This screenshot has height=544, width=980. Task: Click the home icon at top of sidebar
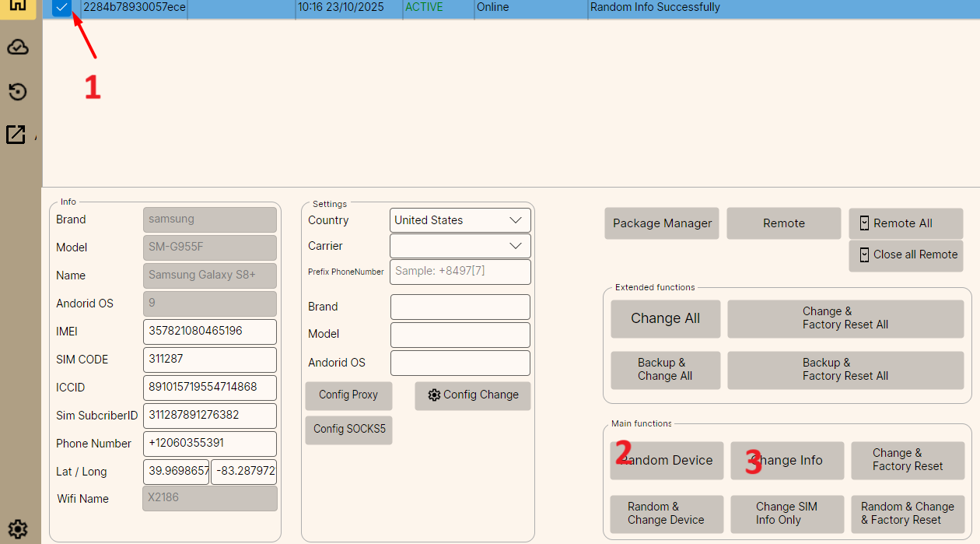point(18,5)
